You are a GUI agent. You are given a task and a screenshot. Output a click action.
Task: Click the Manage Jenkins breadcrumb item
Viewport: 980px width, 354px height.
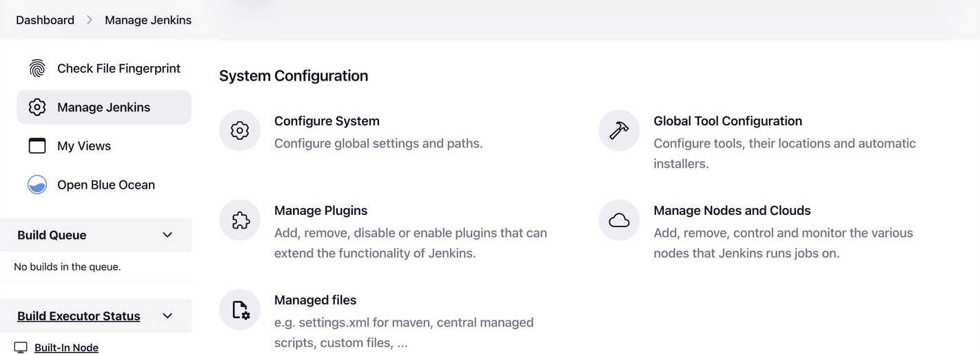click(x=148, y=20)
